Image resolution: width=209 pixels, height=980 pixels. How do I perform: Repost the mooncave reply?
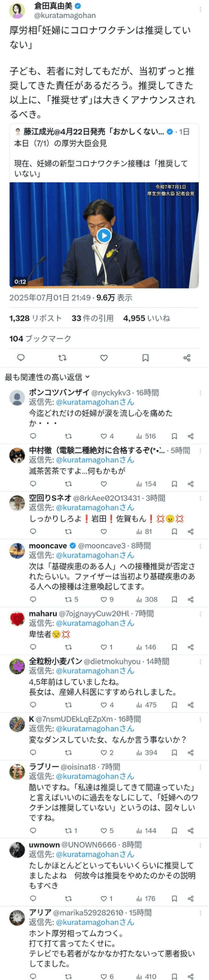(x=72, y=599)
